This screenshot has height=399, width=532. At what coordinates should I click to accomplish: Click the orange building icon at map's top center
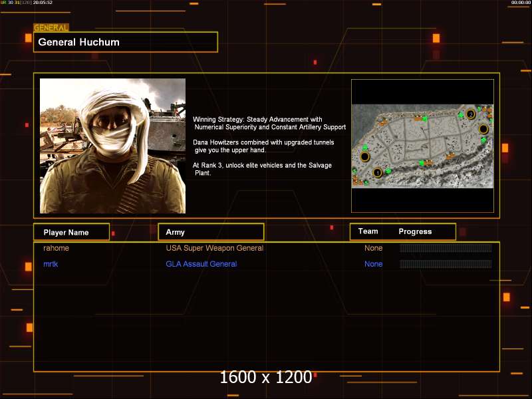click(419, 118)
